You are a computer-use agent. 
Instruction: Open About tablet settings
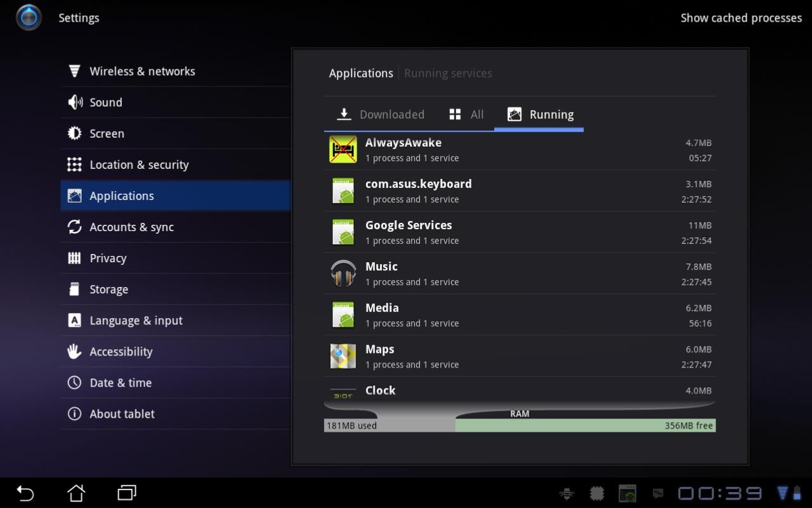point(176,413)
